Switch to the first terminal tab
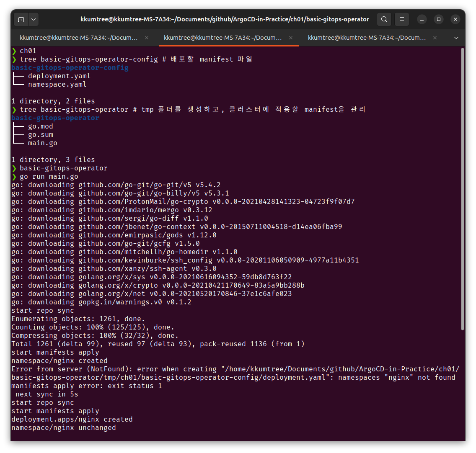 point(79,38)
